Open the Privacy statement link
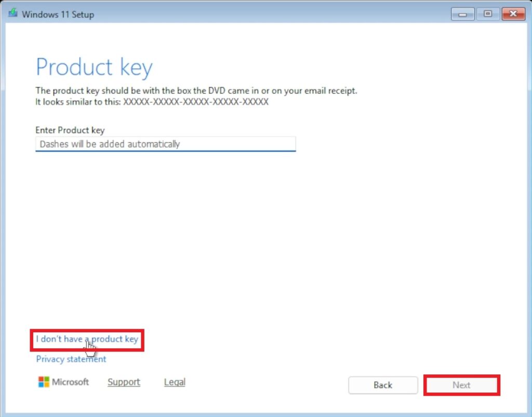 click(x=71, y=359)
